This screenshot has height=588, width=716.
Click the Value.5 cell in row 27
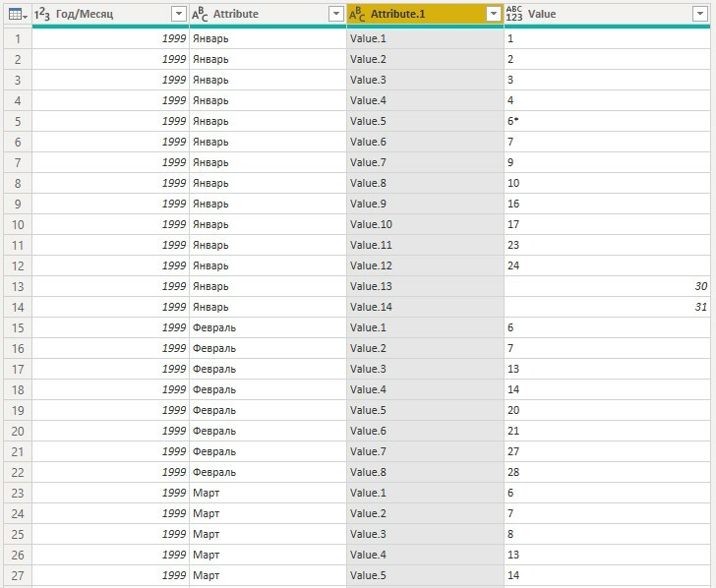[x=425, y=575]
